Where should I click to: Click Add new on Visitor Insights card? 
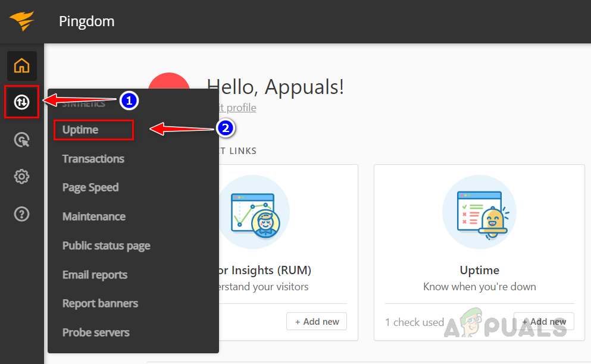[x=317, y=321]
